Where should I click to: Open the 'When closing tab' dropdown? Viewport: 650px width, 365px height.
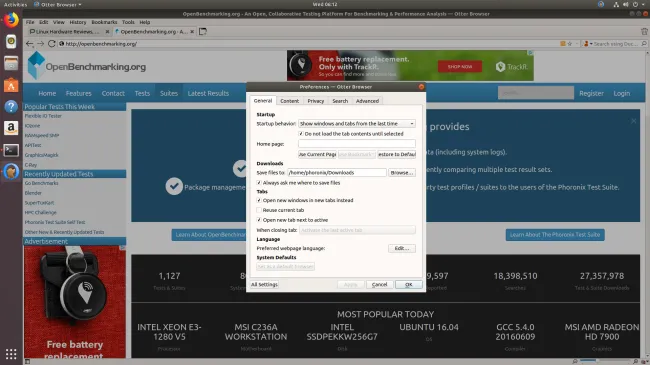[x=357, y=230]
